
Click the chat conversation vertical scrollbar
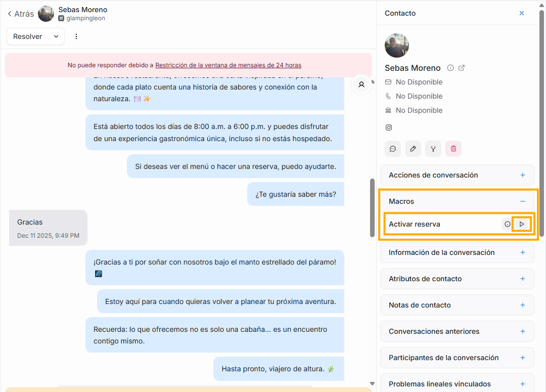click(373, 207)
